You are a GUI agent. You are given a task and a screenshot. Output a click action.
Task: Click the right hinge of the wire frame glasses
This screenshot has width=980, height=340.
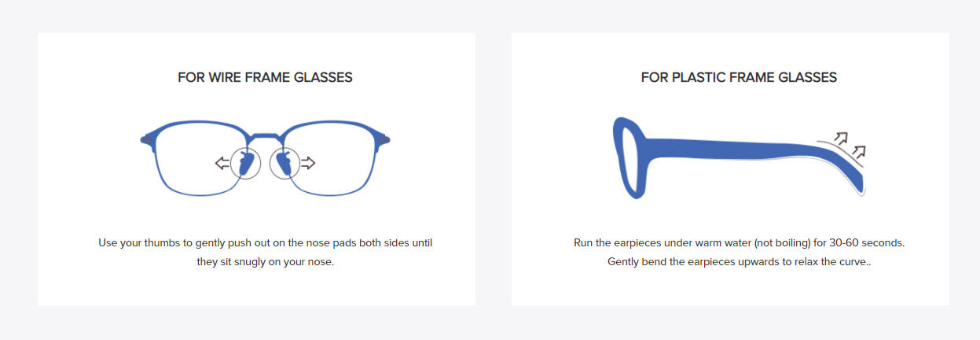(x=383, y=140)
